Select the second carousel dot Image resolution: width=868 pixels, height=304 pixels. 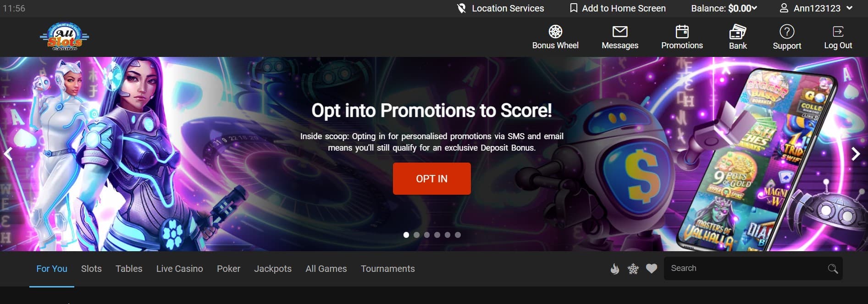tap(416, 235)
